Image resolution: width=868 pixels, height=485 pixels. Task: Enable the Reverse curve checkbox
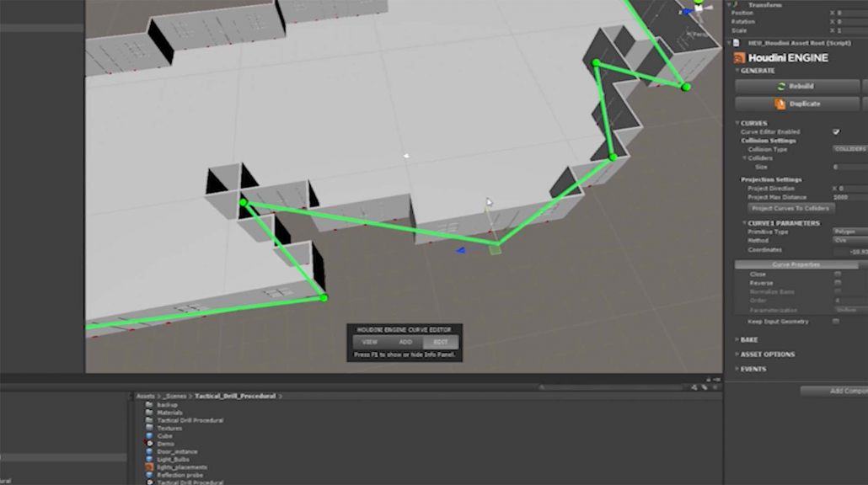[x=837, y=283]
